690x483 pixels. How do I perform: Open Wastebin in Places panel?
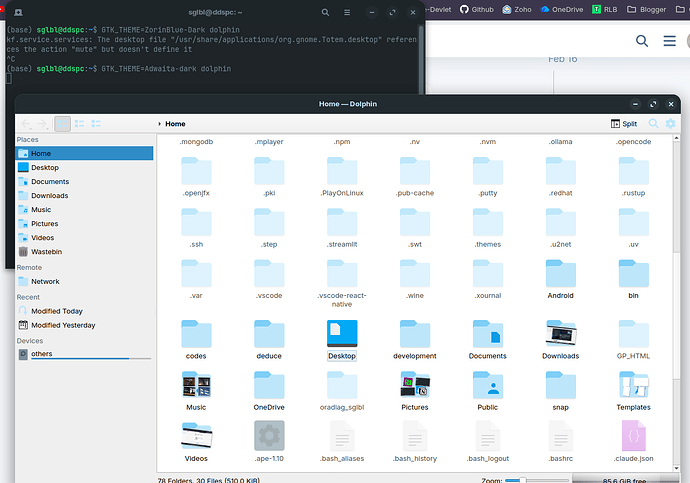click(45, 252)
